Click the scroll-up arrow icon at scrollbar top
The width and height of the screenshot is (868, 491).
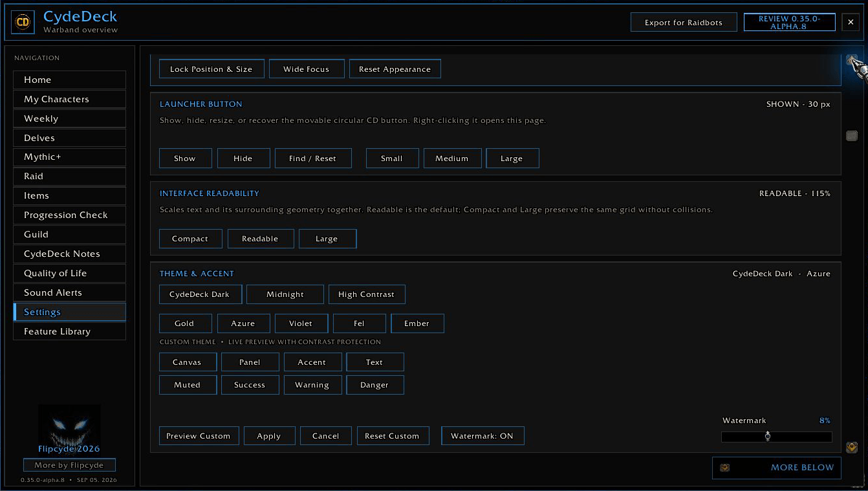tap(852, 60)
